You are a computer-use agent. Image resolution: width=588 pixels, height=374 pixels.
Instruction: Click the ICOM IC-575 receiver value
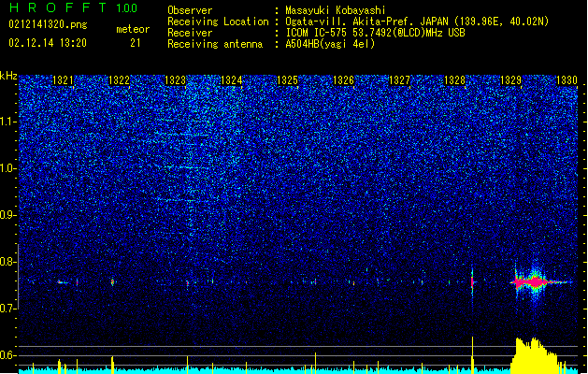[376, 33]
